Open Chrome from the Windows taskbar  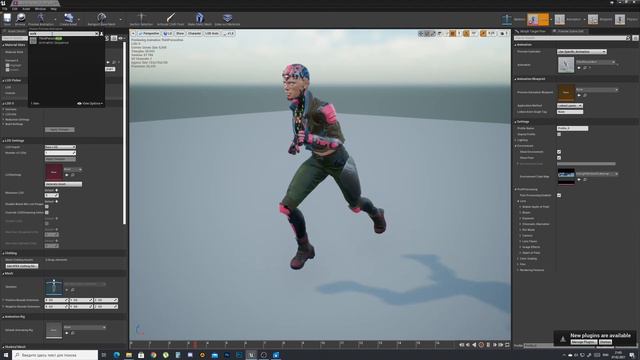(153, 355)
